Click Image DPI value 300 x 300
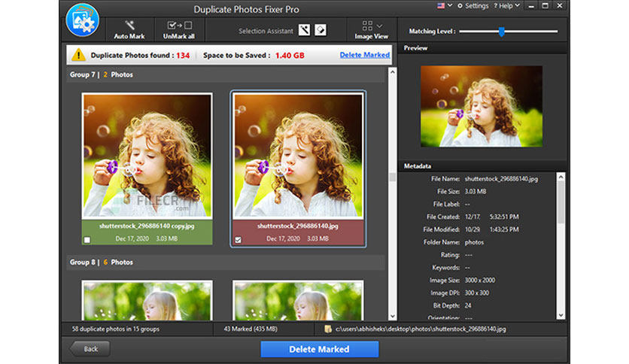 coord(476,293)
